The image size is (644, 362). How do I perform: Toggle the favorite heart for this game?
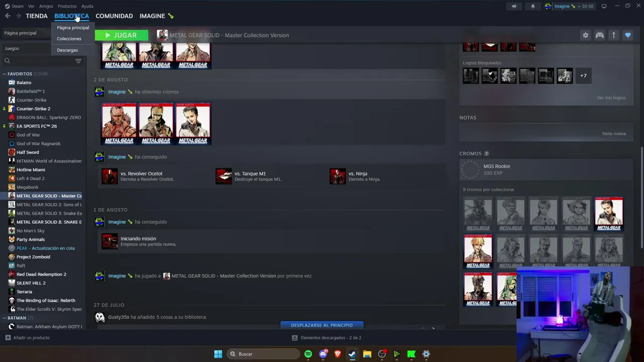[627, 35]
